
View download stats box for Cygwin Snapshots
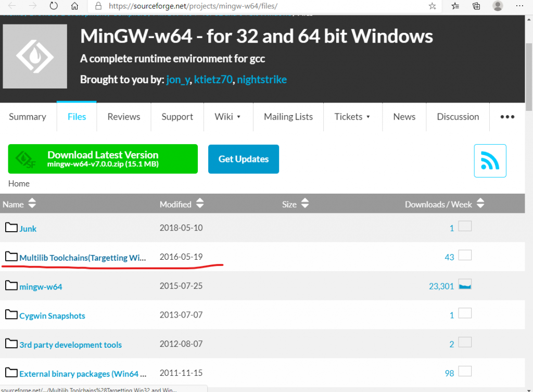tap(465, 313)
